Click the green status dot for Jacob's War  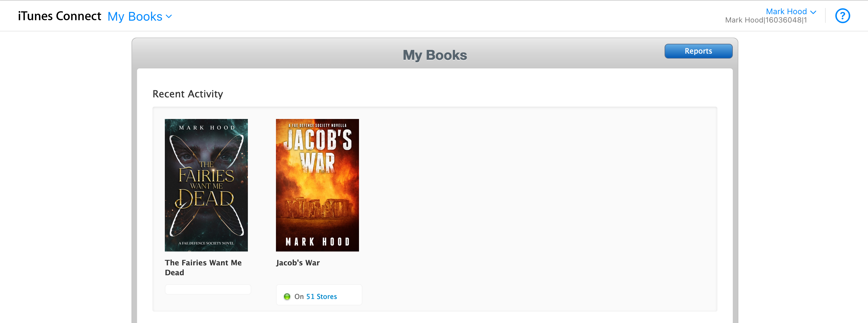point(287,296)
